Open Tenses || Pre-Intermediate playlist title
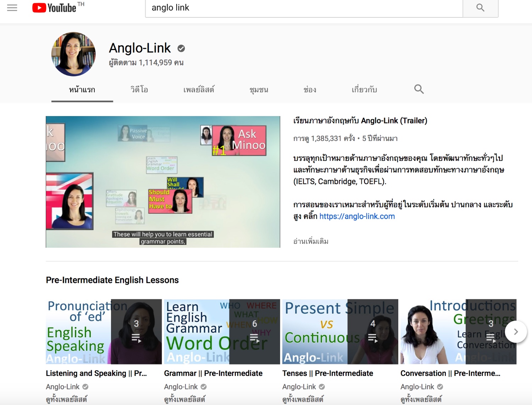This screenshot has width=532, height=405. (x=328, y=373)
